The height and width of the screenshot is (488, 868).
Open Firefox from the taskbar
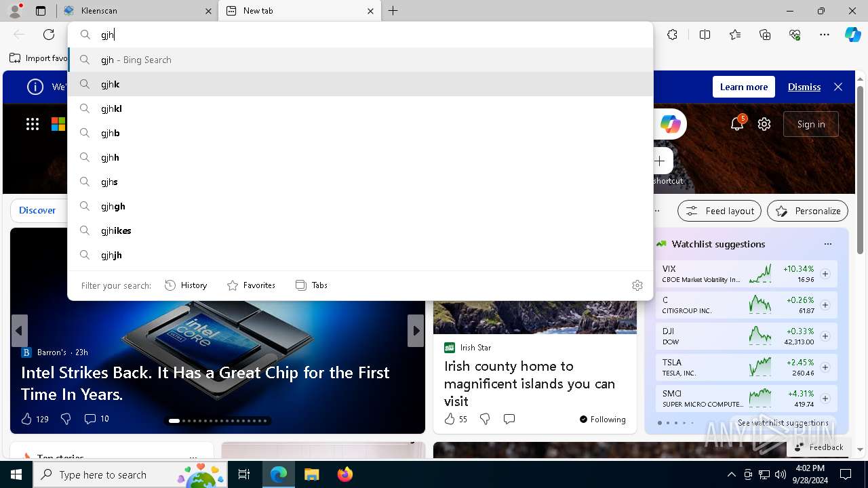pyautogui.click(x=345, y=474)
